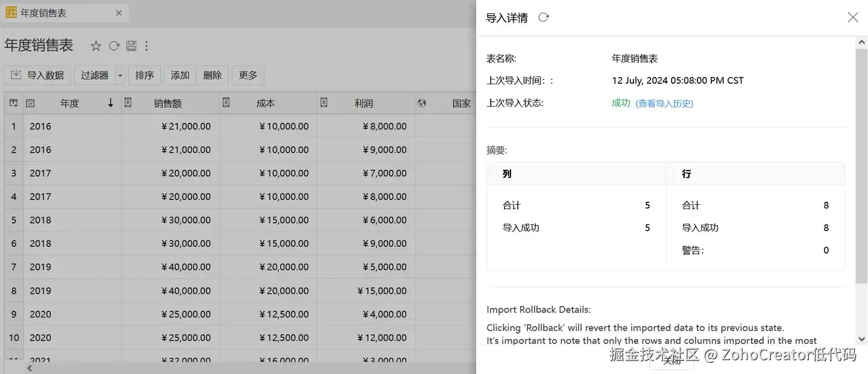Close the 年度销售表 tab
Image resolution: width=868 pixels, height=374 pixels.
coord(119,13)
